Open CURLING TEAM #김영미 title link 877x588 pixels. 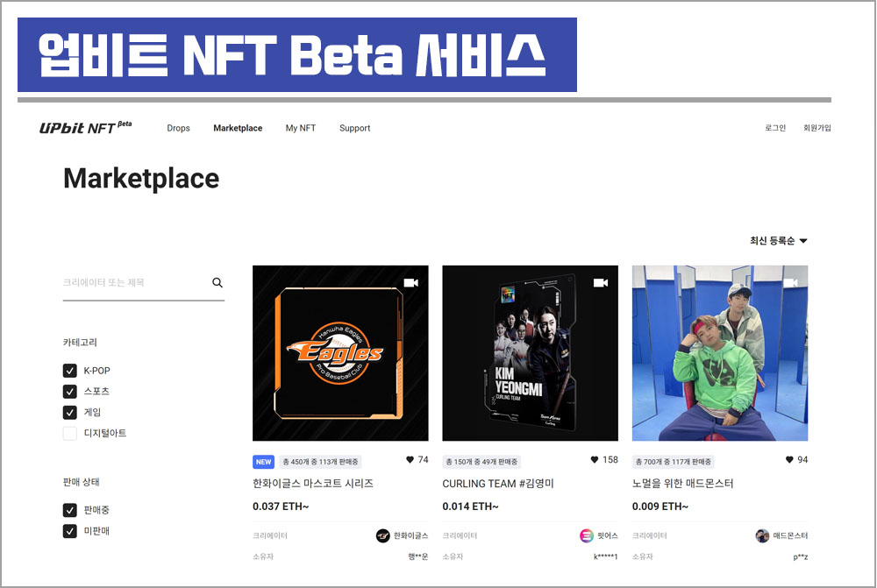(x=498, y=484)
